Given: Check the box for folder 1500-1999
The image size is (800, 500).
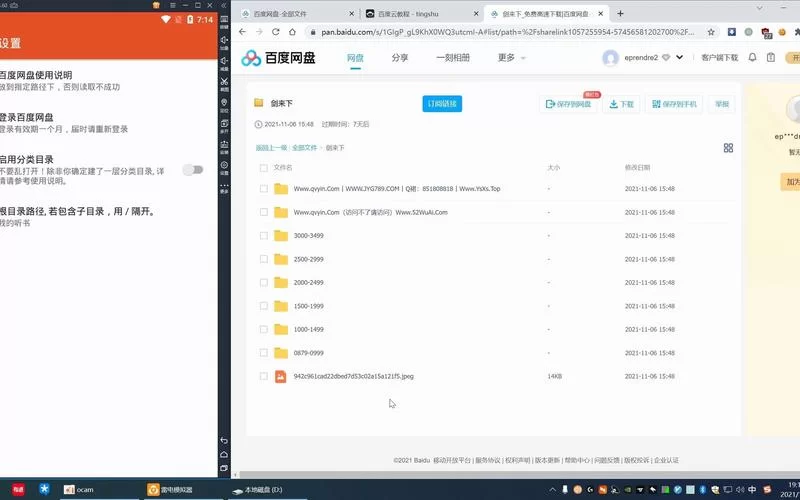Looking at the screenshot, I should pyautogui.click(x=263, y=306).
